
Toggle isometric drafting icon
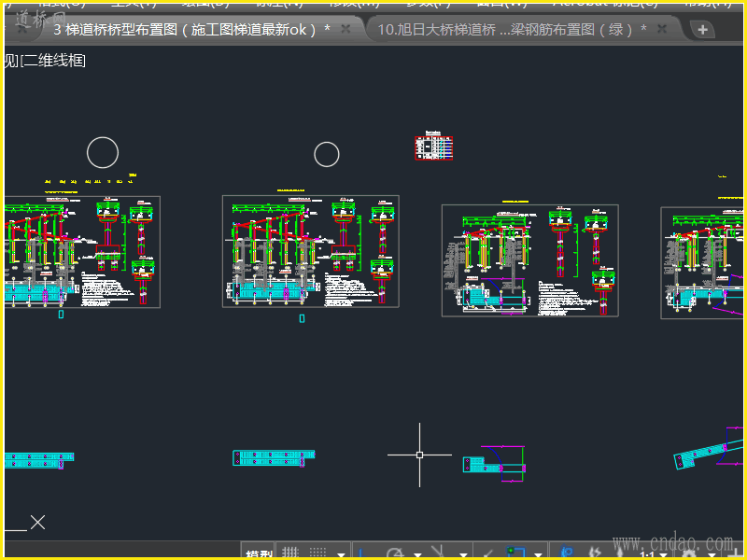[437, 552]
